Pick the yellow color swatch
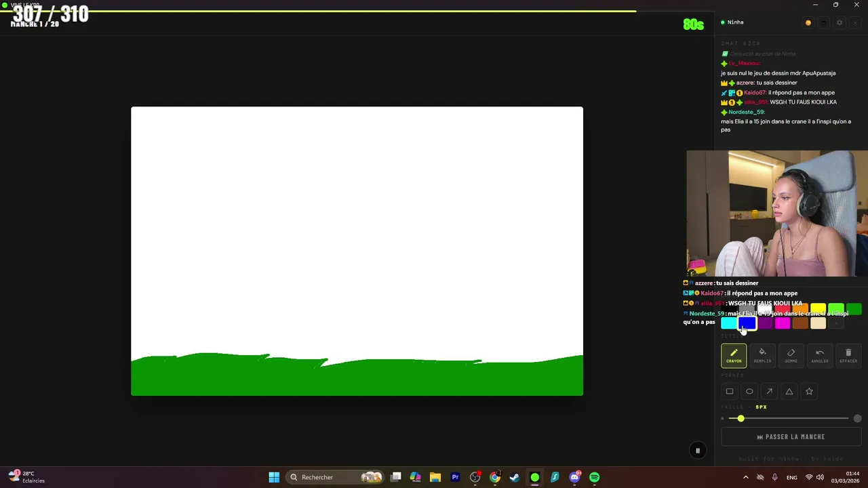Viewport: 868px width, 488px height. tap(818, 310)
